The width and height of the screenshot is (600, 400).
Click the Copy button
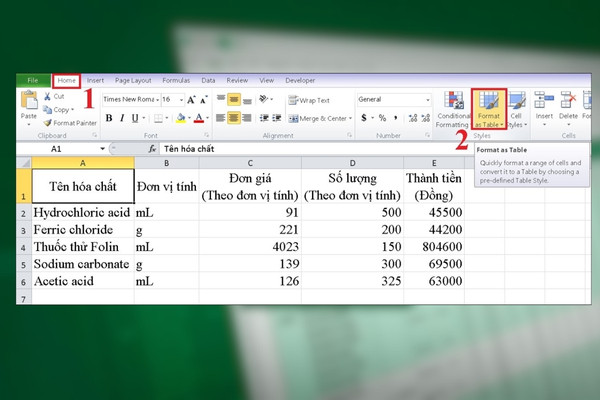(x=58, y=110)
